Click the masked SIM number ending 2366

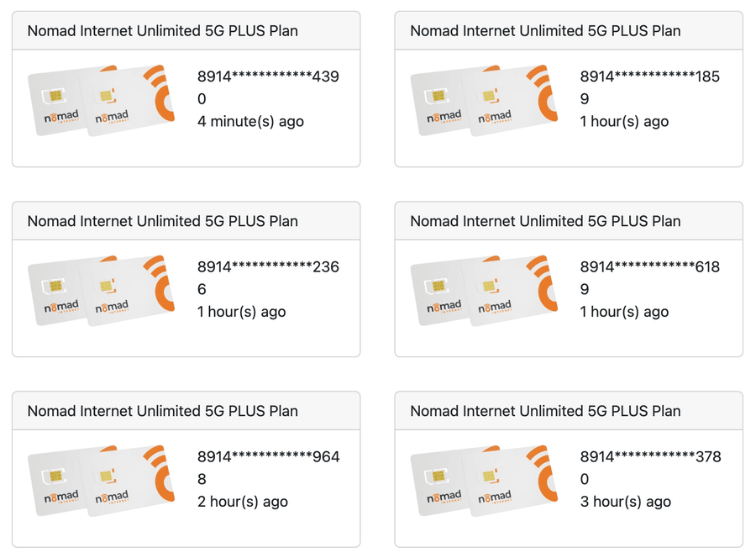pyautogui.click(x=268, y=267)
